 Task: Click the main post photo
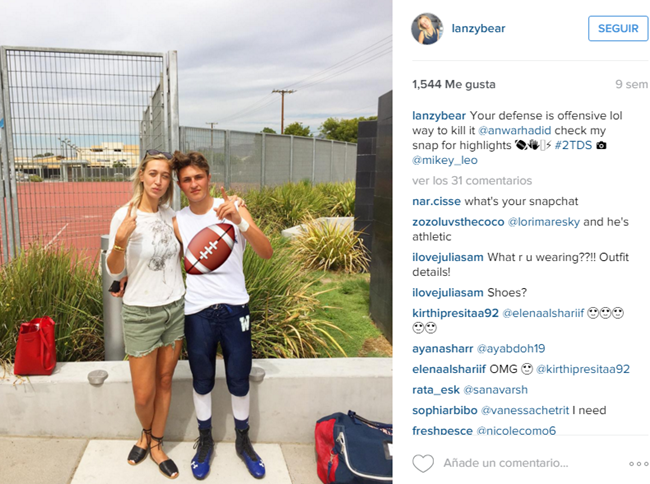(x=196, y=242)
